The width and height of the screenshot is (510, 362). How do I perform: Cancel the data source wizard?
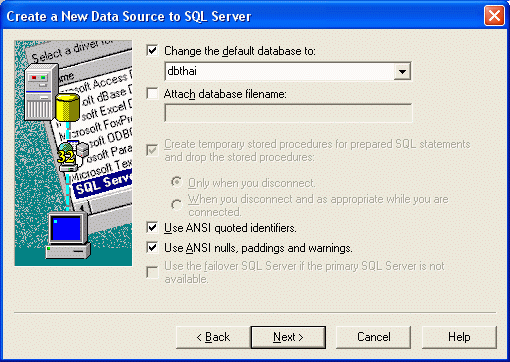[x=373, y=337]
